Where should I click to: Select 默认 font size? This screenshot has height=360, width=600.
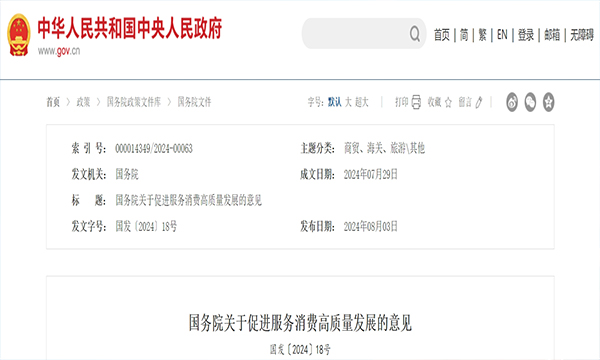pos(334,102)
